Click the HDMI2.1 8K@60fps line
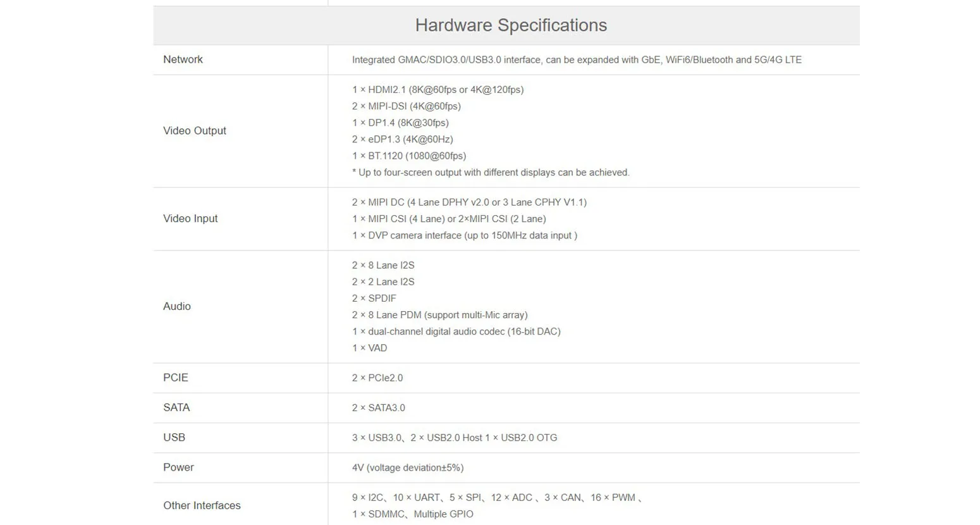This screenshot has width=980, height=525. [438, 90]
